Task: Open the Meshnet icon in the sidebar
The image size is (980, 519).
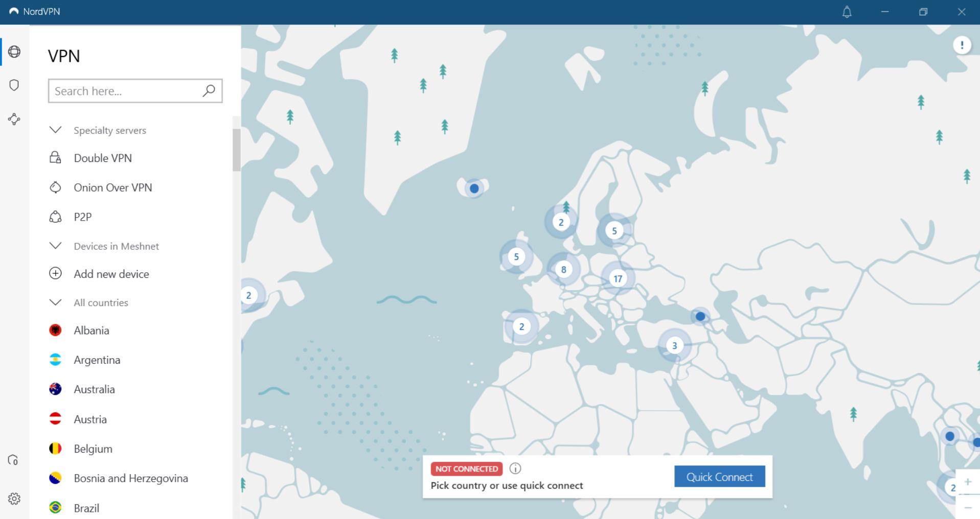Action: coord(14,119)
